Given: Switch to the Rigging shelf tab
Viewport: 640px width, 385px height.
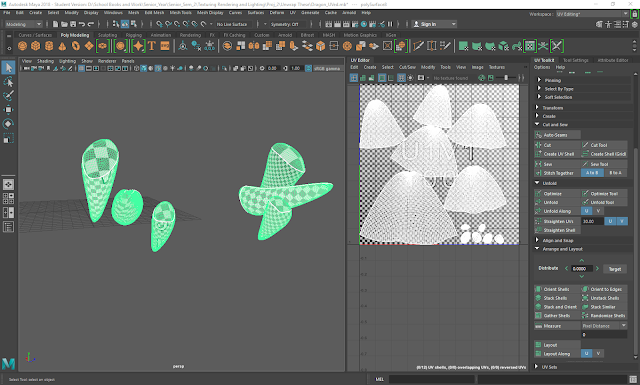Looking at the screenshot, I should pos(133,35).
